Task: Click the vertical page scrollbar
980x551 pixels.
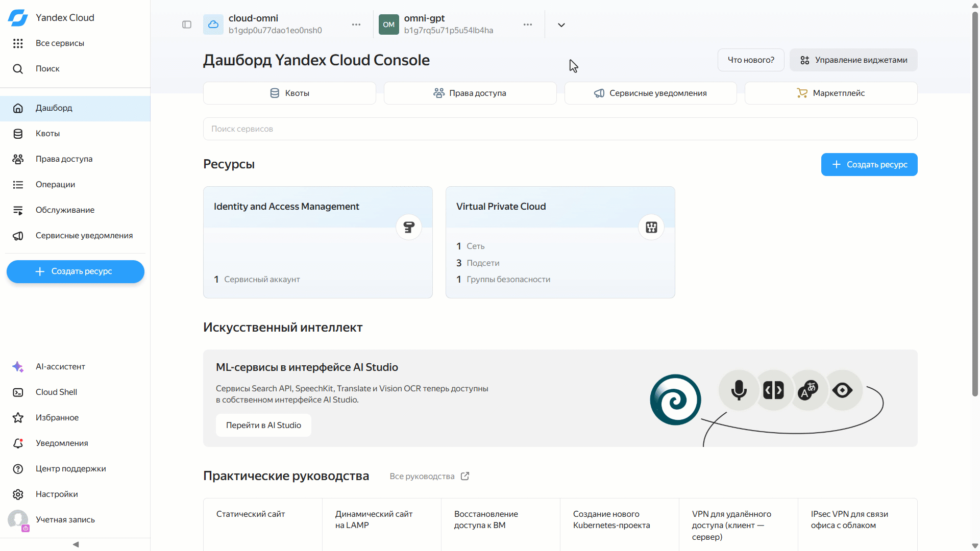Action: pos(975,204)
